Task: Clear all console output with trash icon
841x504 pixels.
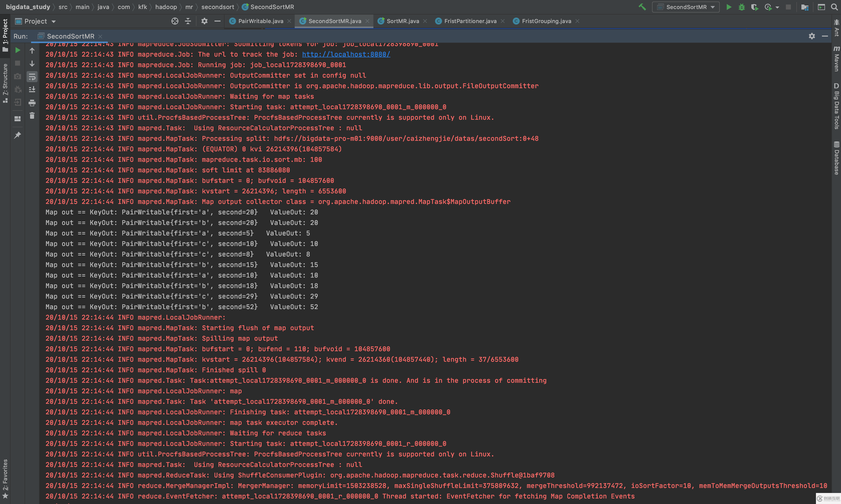Action: 32,115
